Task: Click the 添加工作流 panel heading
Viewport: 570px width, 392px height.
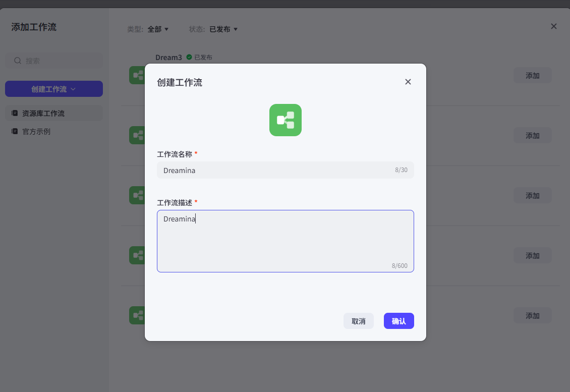Action: pyautogui.click(x=34, y=27)
